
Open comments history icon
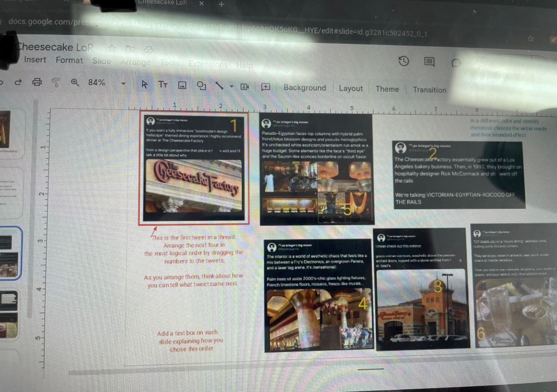point(429,62)
